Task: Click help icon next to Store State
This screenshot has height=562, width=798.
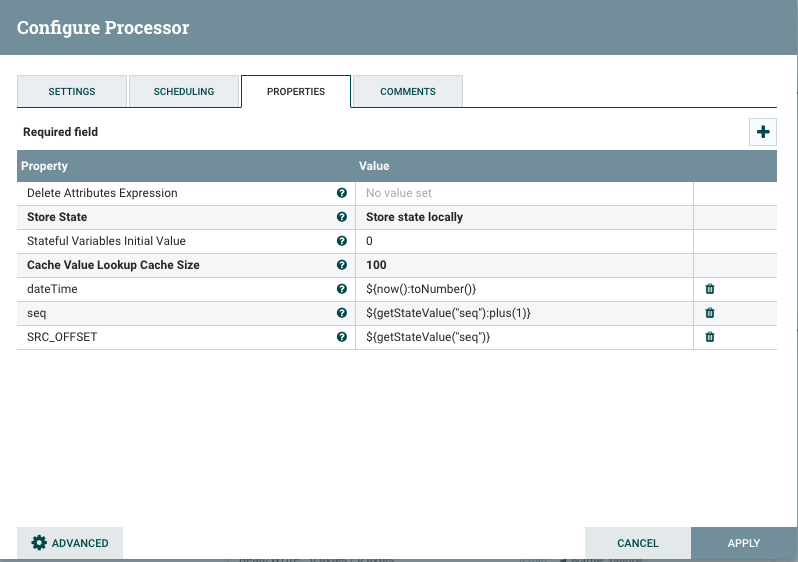Action: [x=342, y=217]
